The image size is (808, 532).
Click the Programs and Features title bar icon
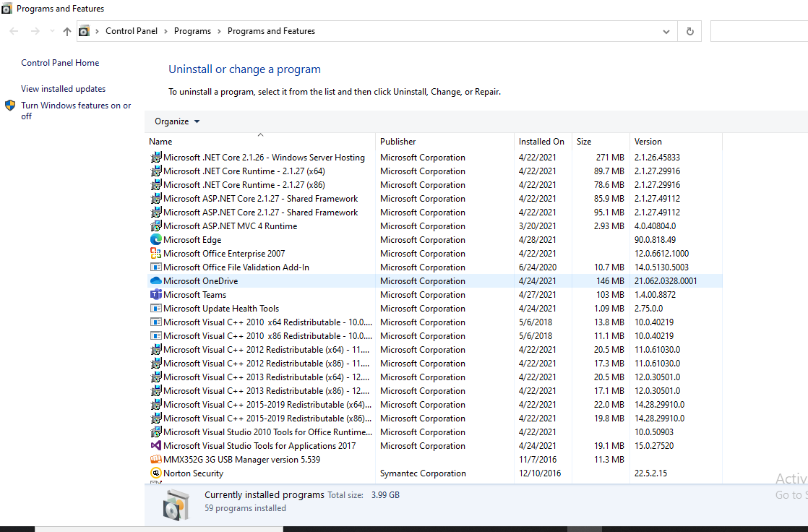7,9
